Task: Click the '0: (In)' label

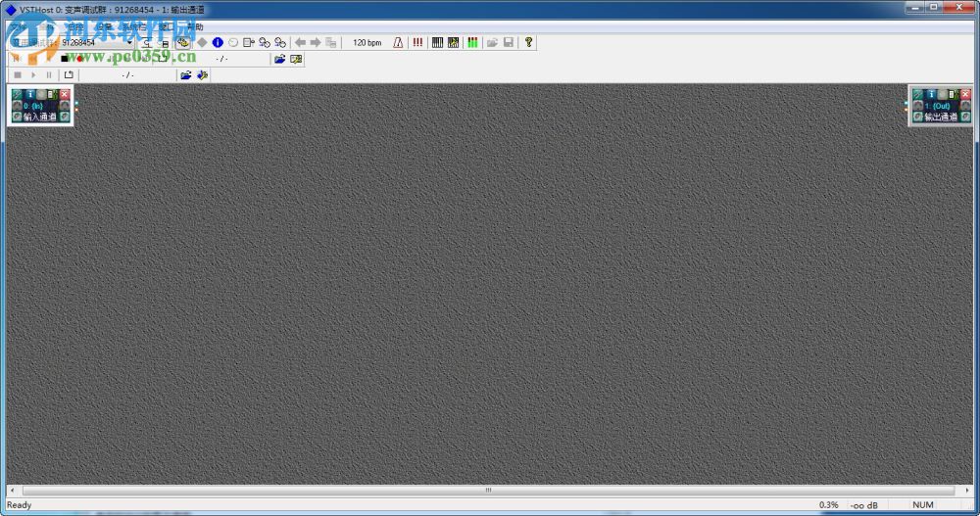Action: (33, 106)
